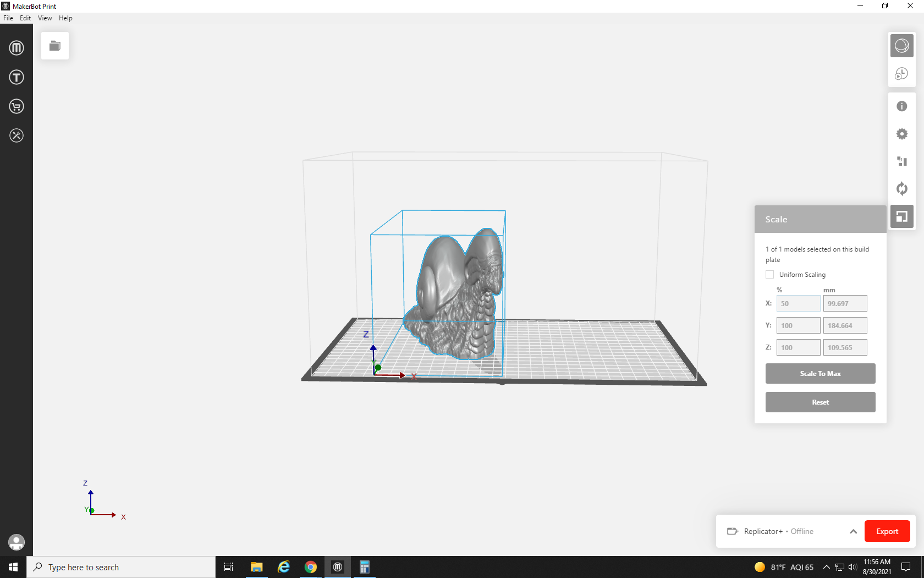Click the X percent scale field
Image resolution: width=924 pixels, height=578 pixels.
798,303
